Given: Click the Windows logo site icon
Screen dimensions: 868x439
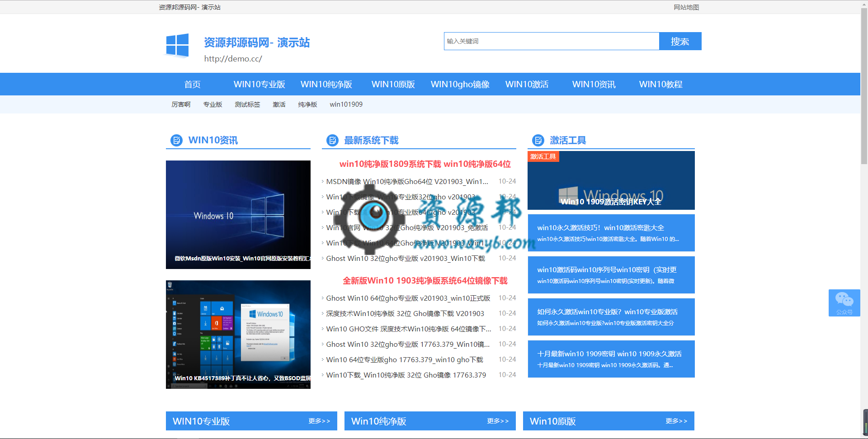Looking at the screenshot, I should tap(177, 45).
